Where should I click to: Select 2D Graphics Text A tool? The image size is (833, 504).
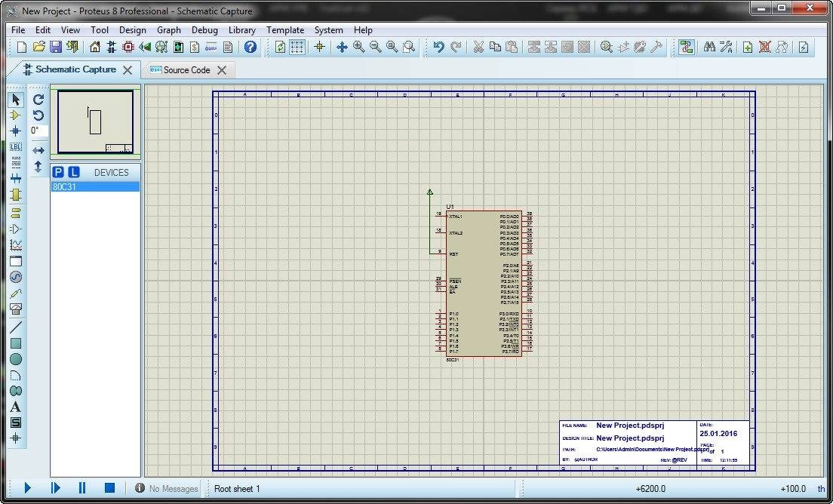click(16, 407)
